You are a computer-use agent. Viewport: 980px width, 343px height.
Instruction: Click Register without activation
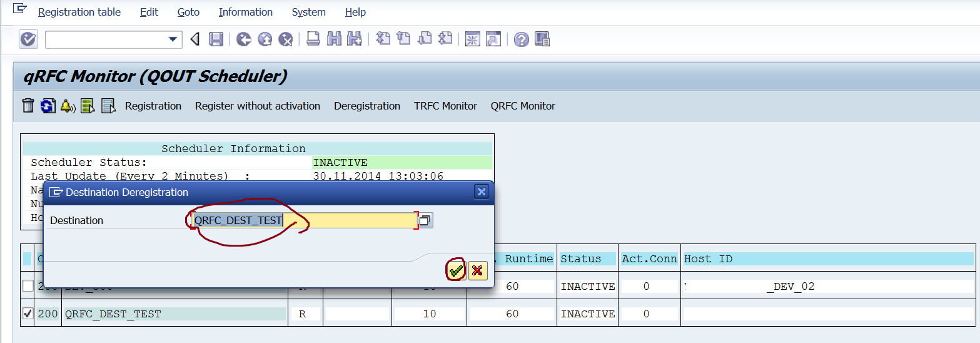pyautogui.click(x=258, y=106)
